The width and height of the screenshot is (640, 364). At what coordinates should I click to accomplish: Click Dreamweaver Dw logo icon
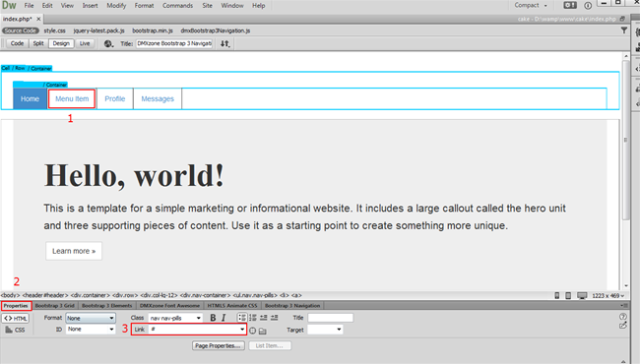[x=9, y=5]
